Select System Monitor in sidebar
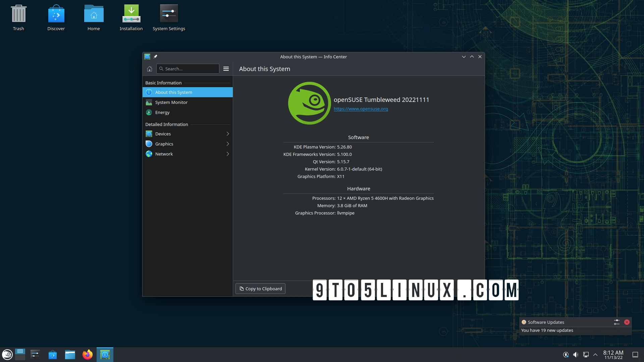This screenshot has height=362, width=644. tap(171, 102)
